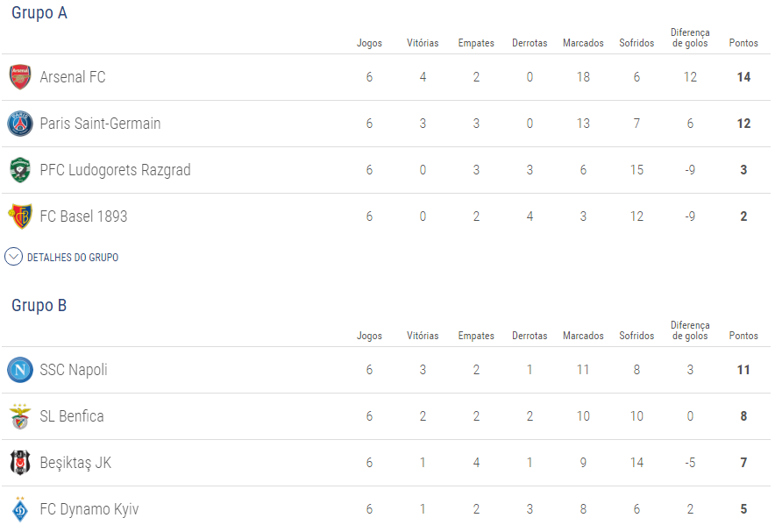Click the SSC Napoli crest icon
Viewport: 775px width, 532px height.
point(20,370)
